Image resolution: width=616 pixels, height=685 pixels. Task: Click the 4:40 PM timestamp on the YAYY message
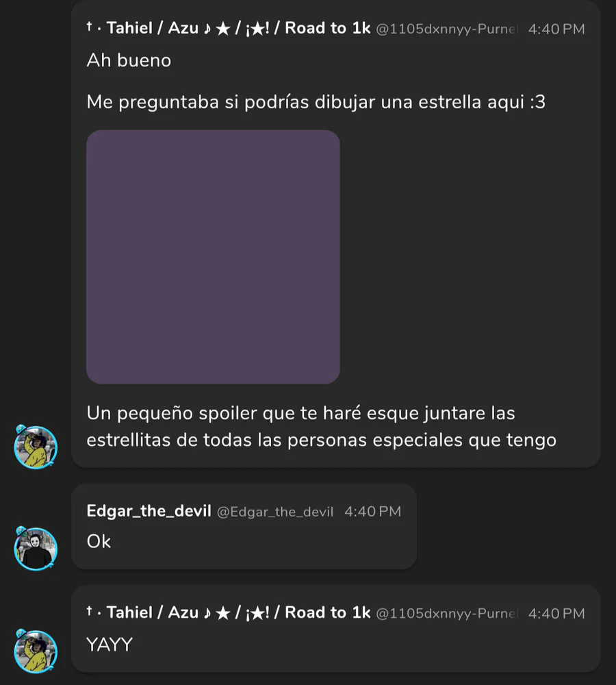tap(556, 613)
